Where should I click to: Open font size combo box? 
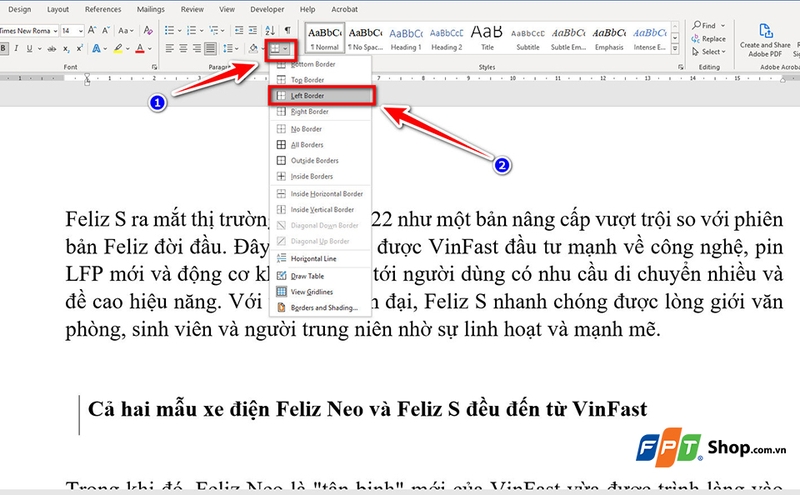coord(72,31)
